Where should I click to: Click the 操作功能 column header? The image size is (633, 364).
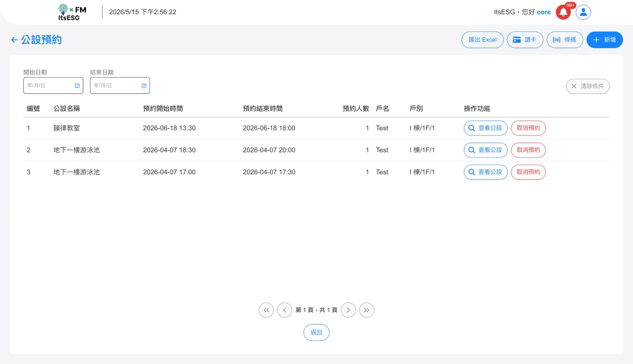(x=477, y=108)
